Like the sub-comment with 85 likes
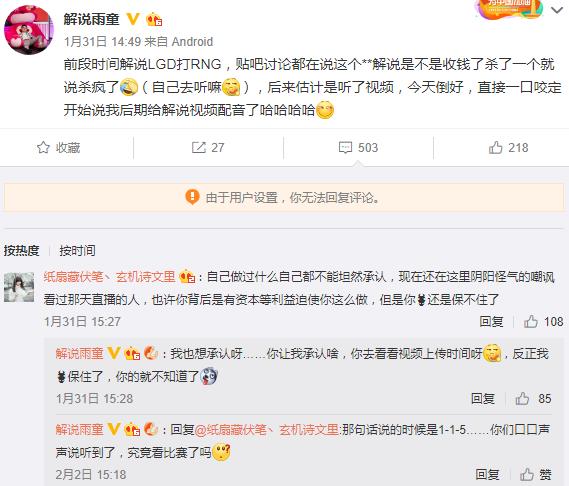Screen dimensions: 569x486 [x=533, y=399]
